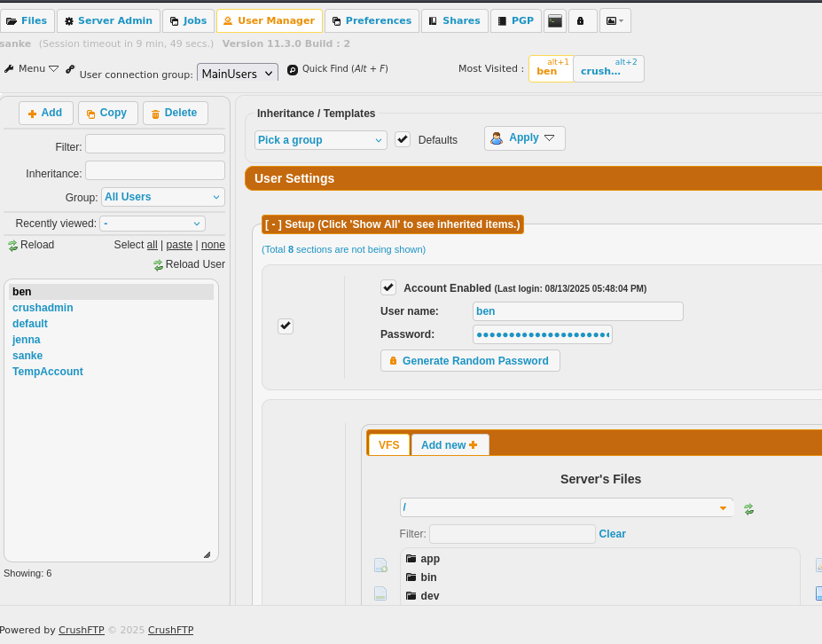Click the Quick Find search icon
Screen dimensions: 822x644
(293, 69)
